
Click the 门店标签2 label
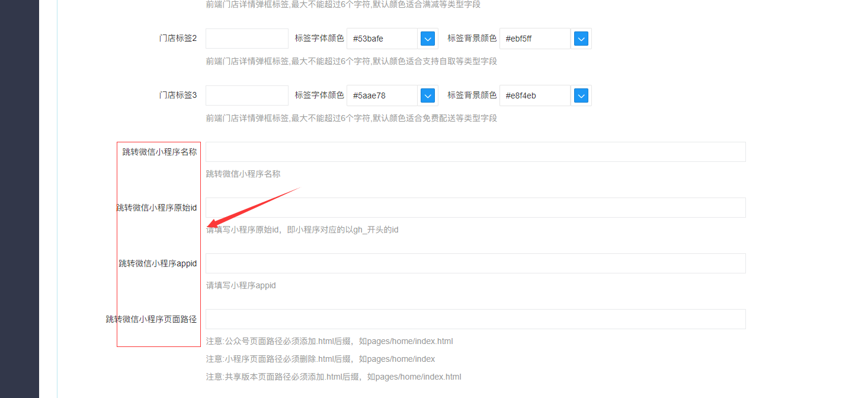pyautogui.click(x=178, y=39)
